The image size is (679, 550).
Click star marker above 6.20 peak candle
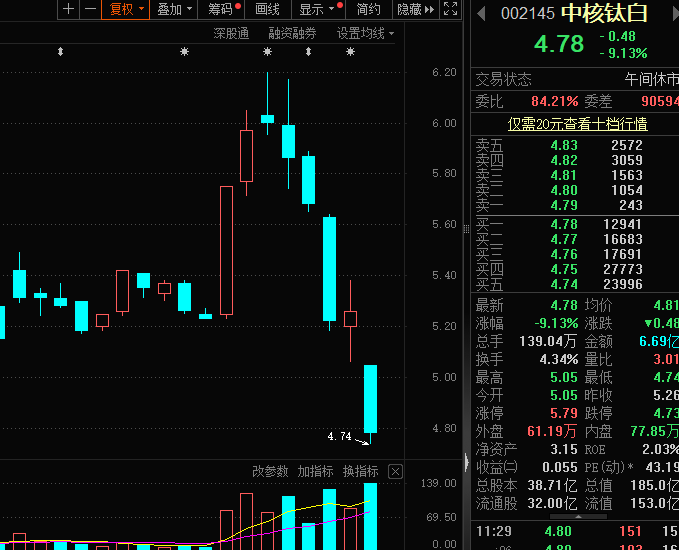point(268,52)
